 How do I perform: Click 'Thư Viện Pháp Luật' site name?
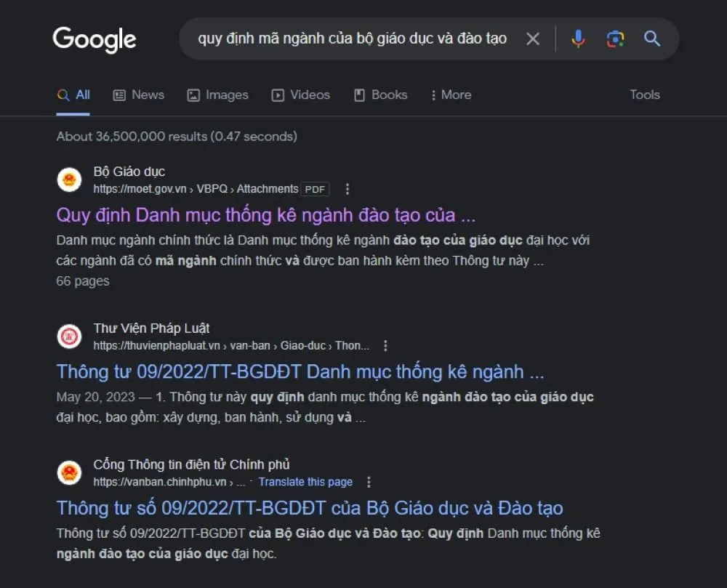coord(152,328)
